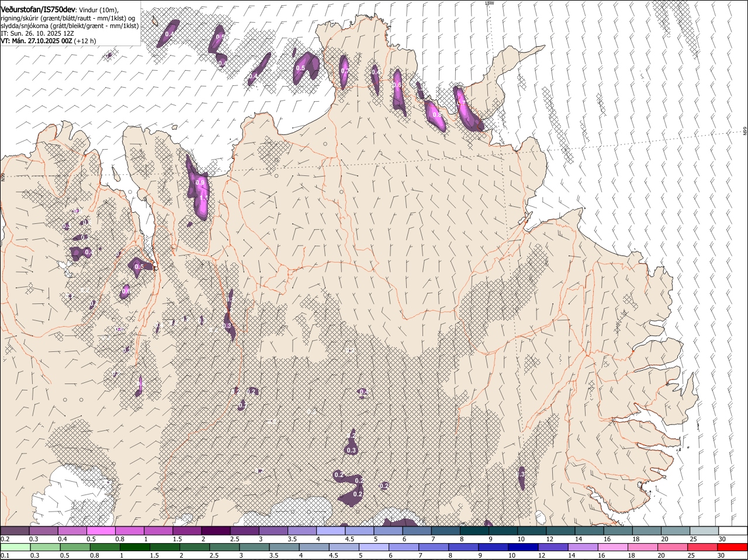
Task: Pick the lower legend swatch between 8 and 9
Action: 465,547
